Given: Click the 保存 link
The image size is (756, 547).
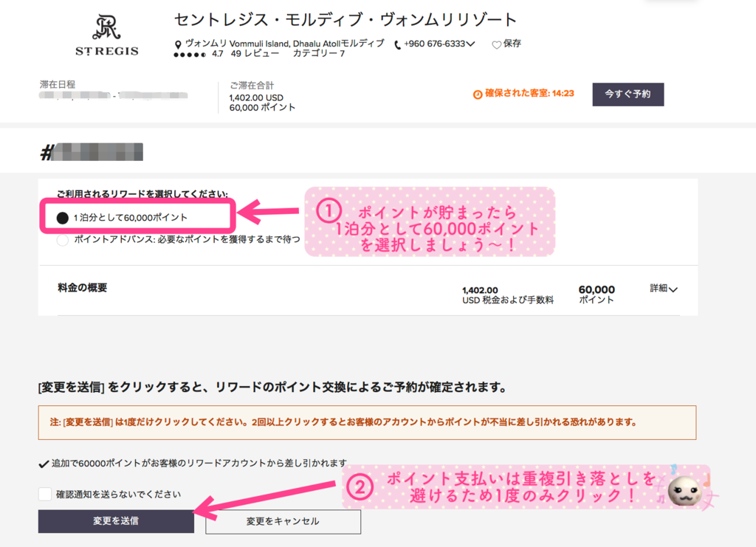Looking at the screenshot, I should pos(512,44).
